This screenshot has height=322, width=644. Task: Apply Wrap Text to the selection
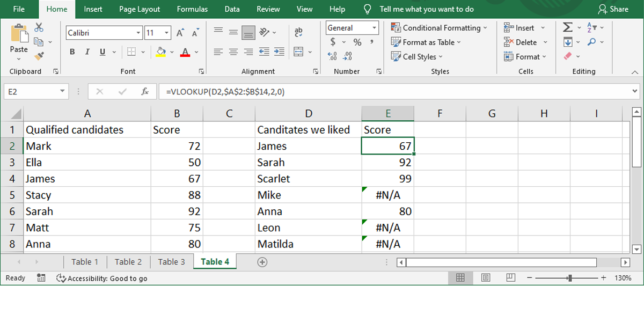pos(299,32)
